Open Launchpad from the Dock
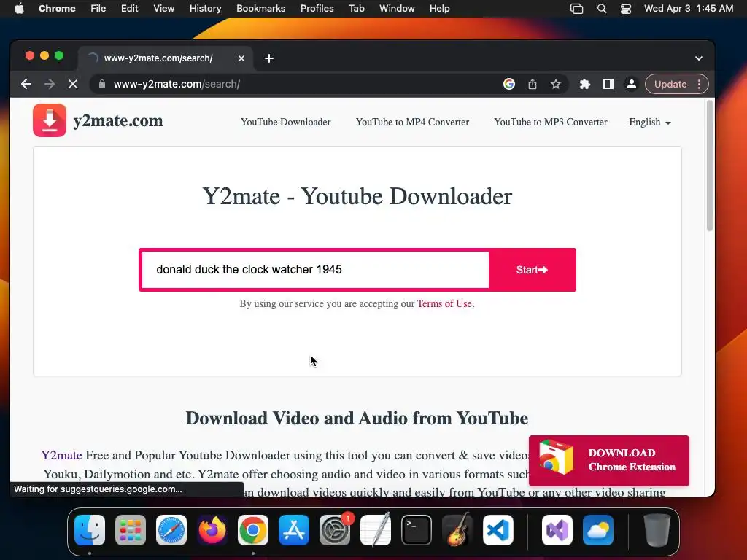The width and height of the screenshot is (747, 560). pos(131,530)
